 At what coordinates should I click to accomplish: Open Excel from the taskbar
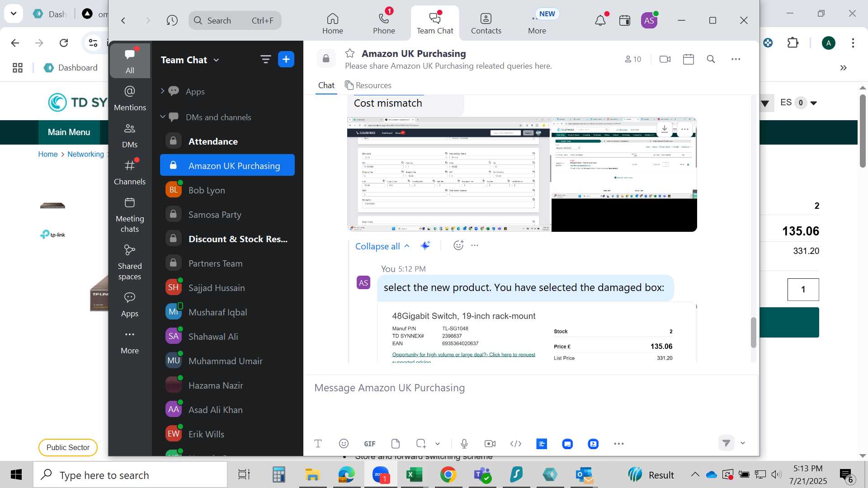click(x=414, y=475)
